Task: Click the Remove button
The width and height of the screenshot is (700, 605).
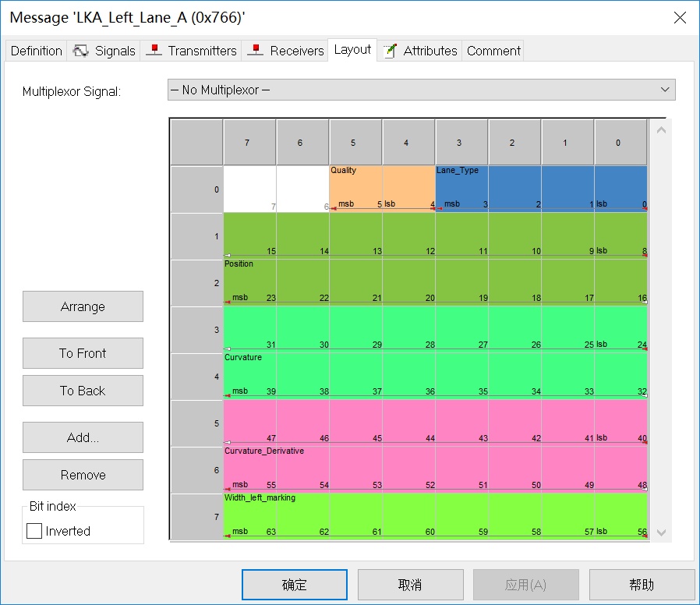Action: 83,475
